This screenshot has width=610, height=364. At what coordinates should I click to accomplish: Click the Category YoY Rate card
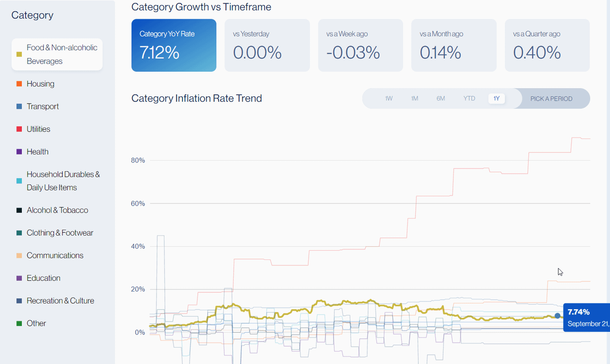tap(174, 46)
